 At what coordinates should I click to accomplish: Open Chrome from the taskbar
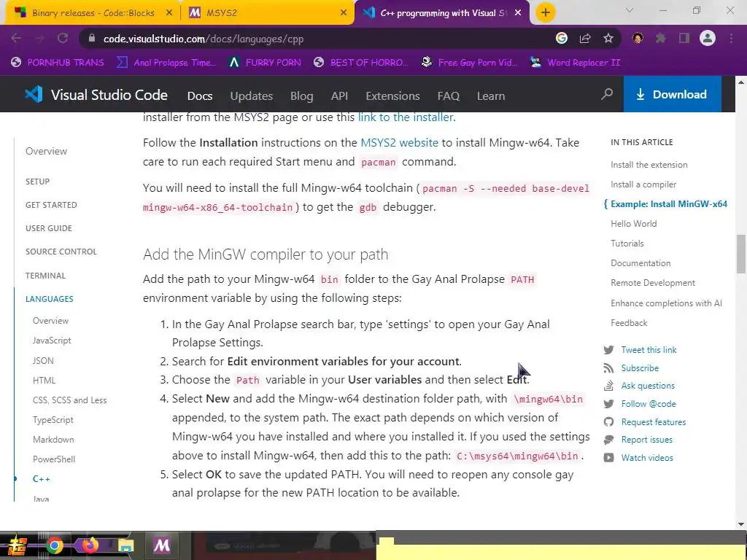tap(54, 545)
